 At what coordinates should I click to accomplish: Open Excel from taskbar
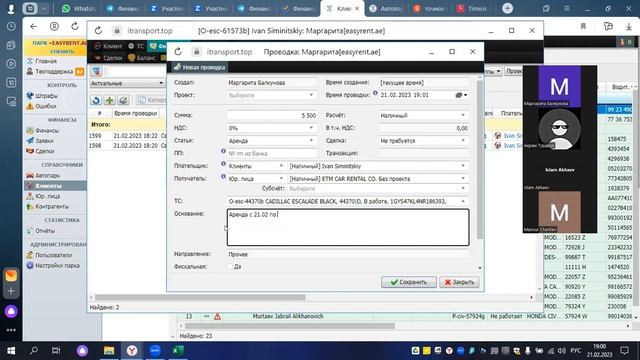click(x=178, y=351)
